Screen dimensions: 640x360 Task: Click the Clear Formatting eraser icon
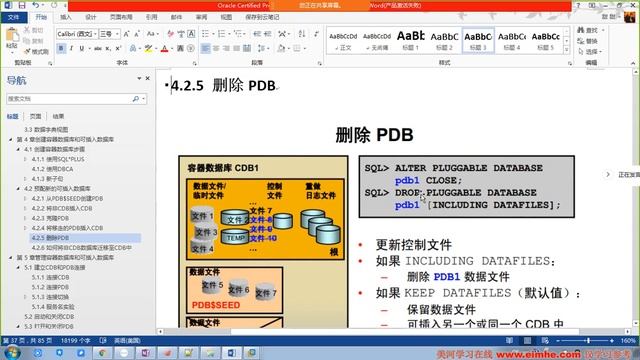click(170, 34)
